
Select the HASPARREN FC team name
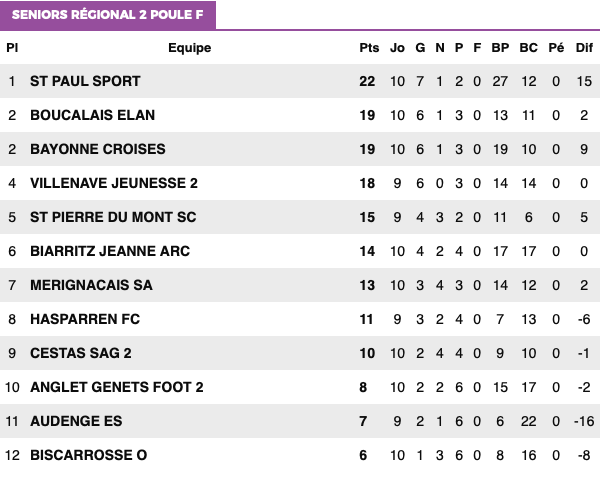(85, 319)
